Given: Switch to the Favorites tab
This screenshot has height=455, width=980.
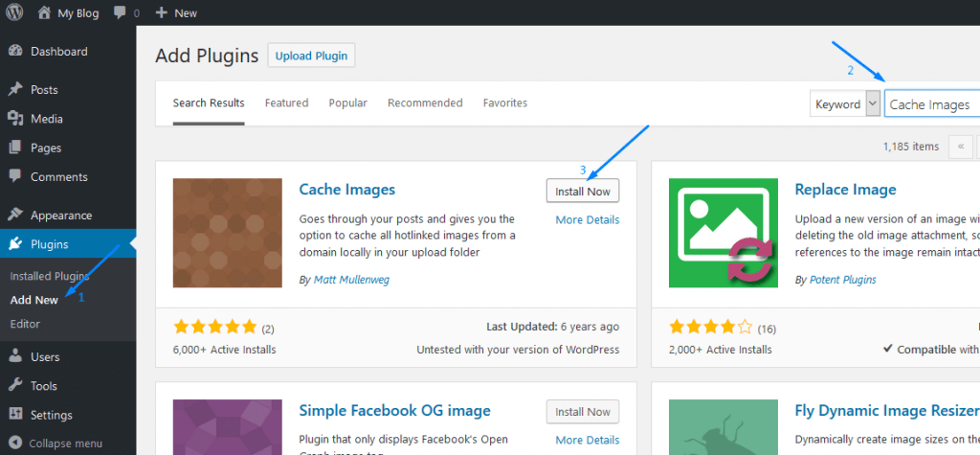Looking at the screenshot, I should (x=505, y=103).
